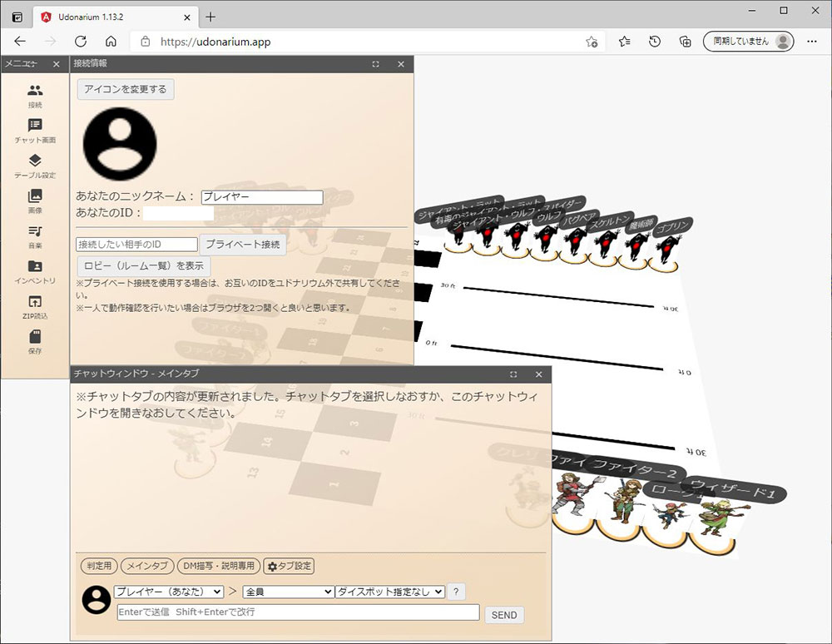Viewport: 832px width, 644px height.
Task: Click the 同期していません profile button
Action: pos(748,42)
